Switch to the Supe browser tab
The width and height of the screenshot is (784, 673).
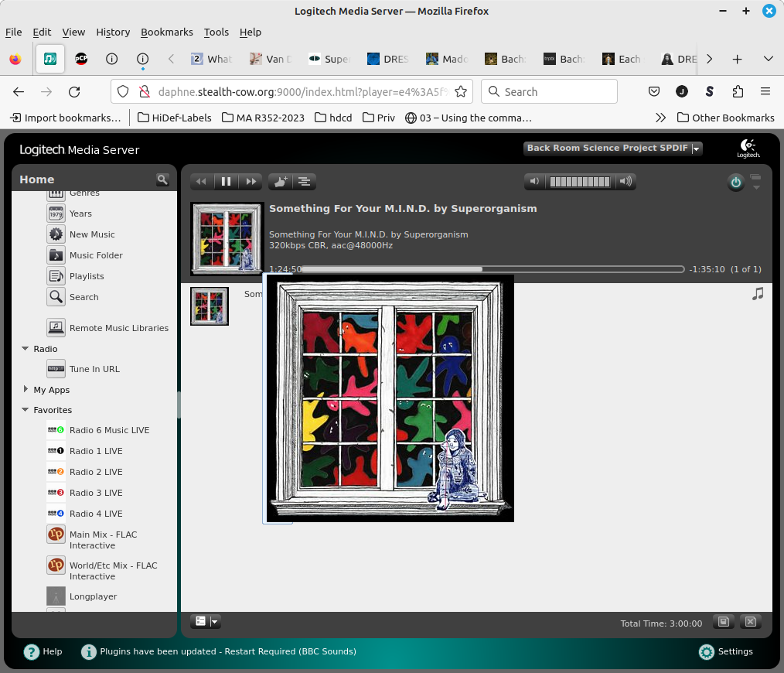[x=330, y=59]
